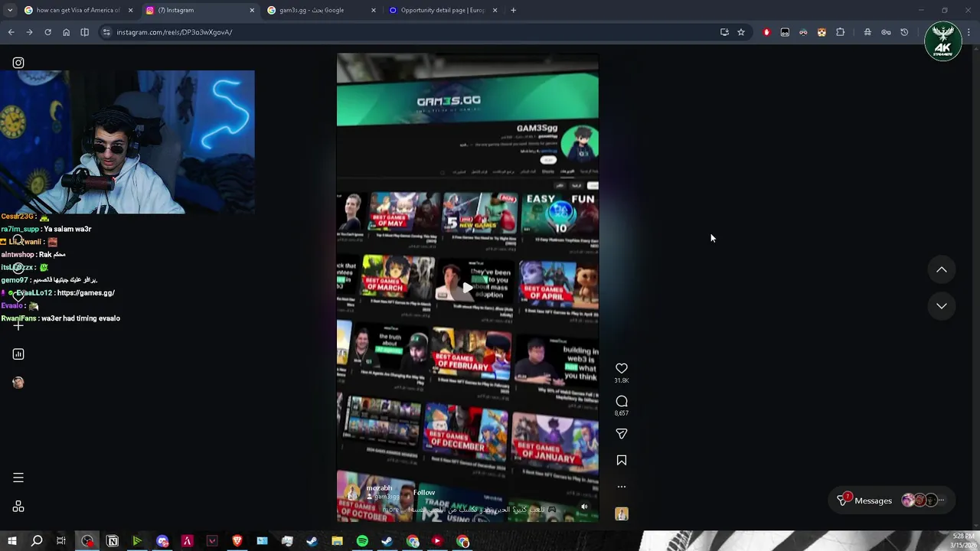Expand the reel caption with 'more'
This screenshot has height=551, width=980.
tap(391, 510)
